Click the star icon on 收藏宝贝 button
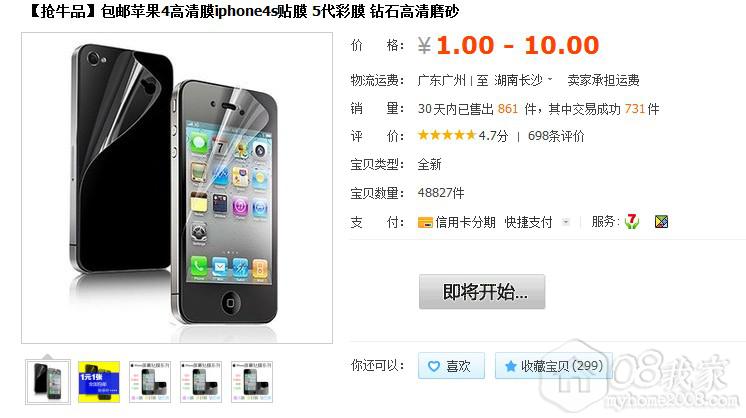This screenshot has height=418, width=746. pos(510,366)
